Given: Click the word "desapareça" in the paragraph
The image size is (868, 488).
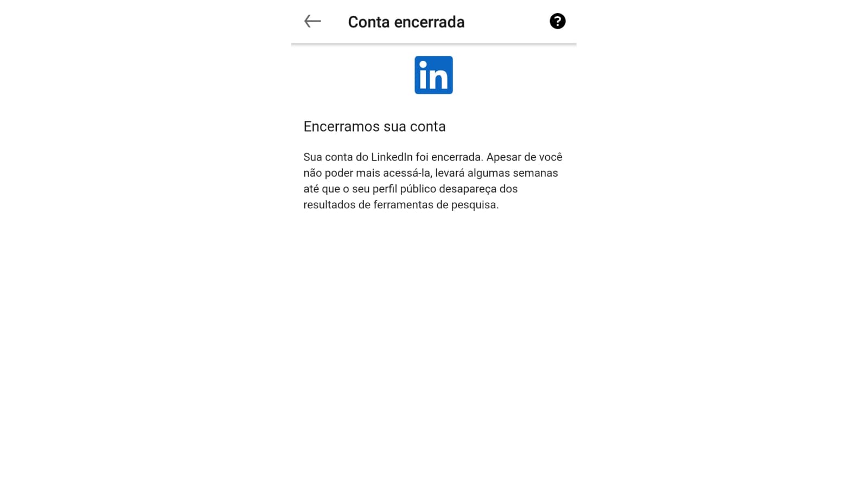Looking at the screenshot, I should pyautogui.click(x=468, y=189).
